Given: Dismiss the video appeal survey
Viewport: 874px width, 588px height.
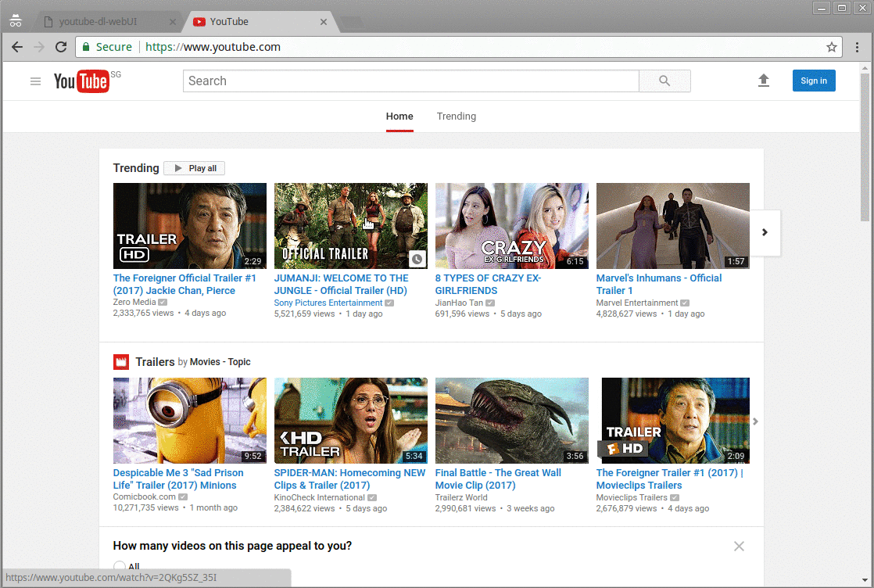Looking at the screenshot, I should (739, 547).
